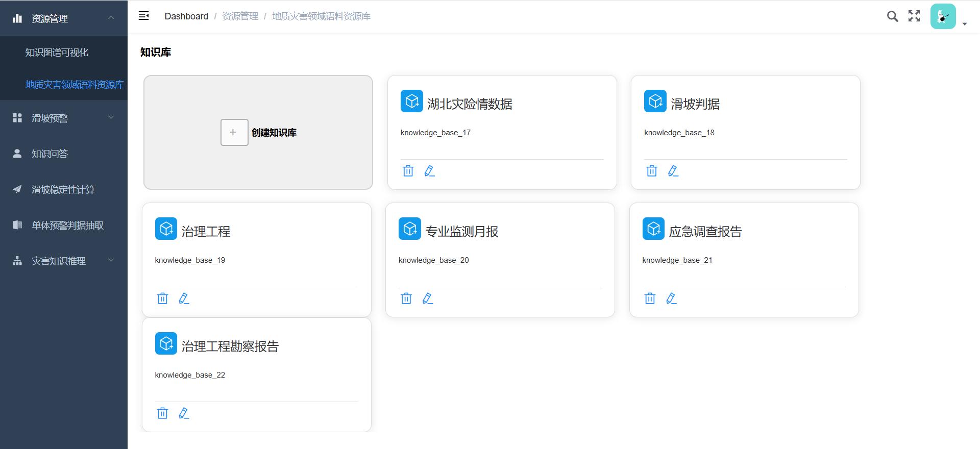Edit the 滑坡判据 knowledge base

(x=673, y=171)
